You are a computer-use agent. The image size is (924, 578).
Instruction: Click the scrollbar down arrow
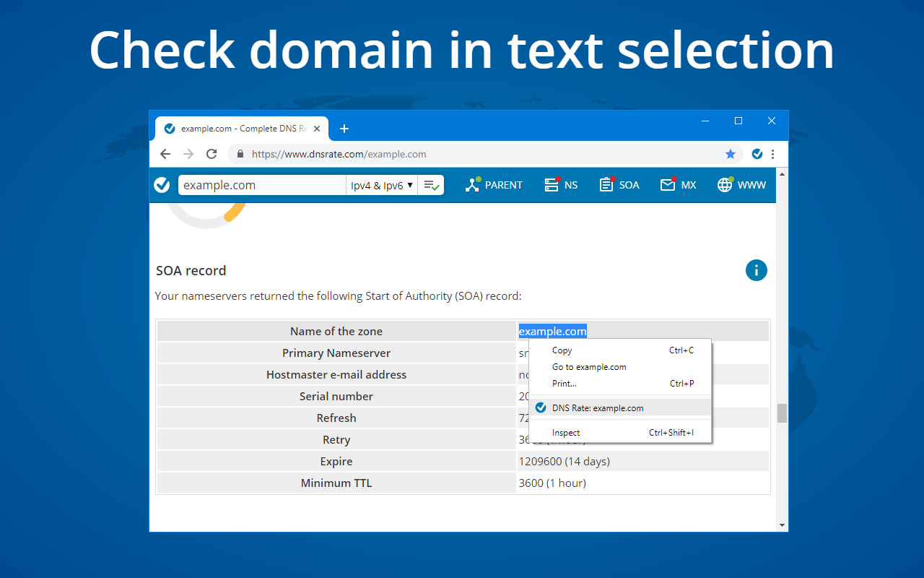(782, 525)
